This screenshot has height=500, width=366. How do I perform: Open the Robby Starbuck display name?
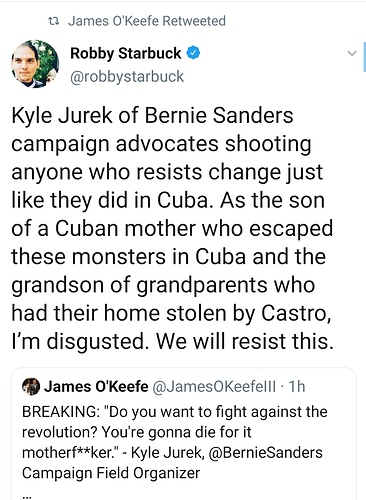(x=126, y=54)
